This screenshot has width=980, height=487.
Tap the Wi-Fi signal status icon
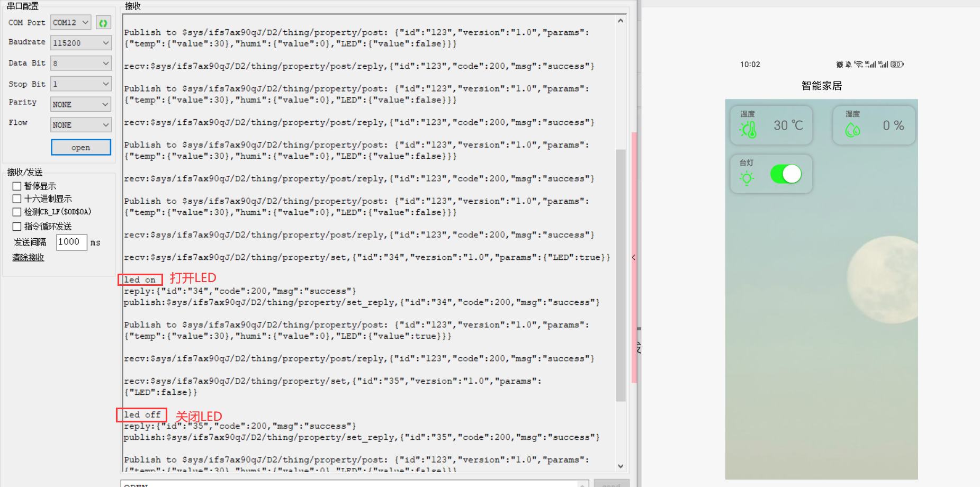(x=859, y=65)
